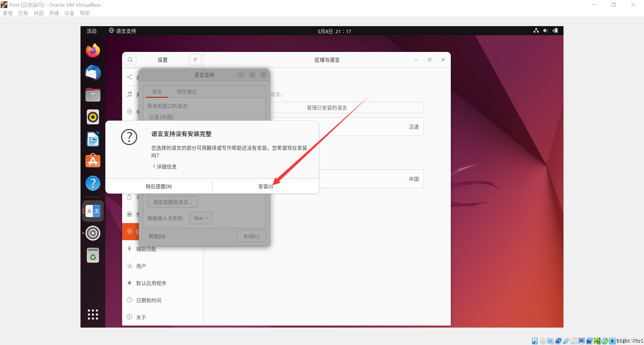Open VirtualBox 帮助 menu
Viewport: 644px width, 345px height.
click(x=85, y=13)
